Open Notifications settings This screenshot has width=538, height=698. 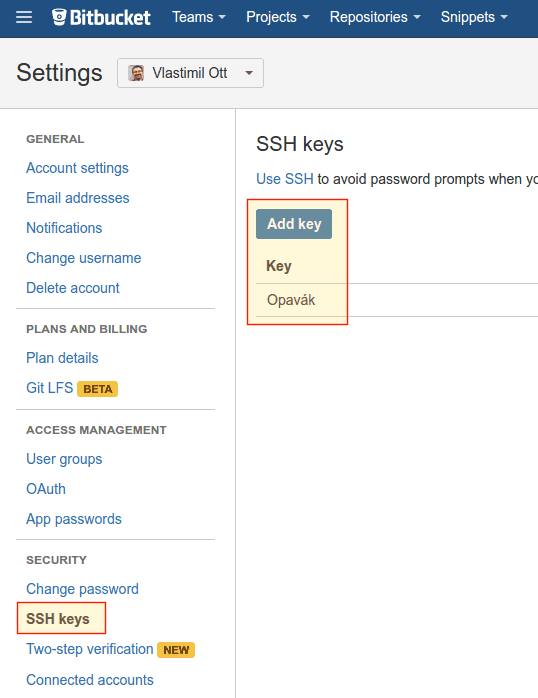coord(64,228)
